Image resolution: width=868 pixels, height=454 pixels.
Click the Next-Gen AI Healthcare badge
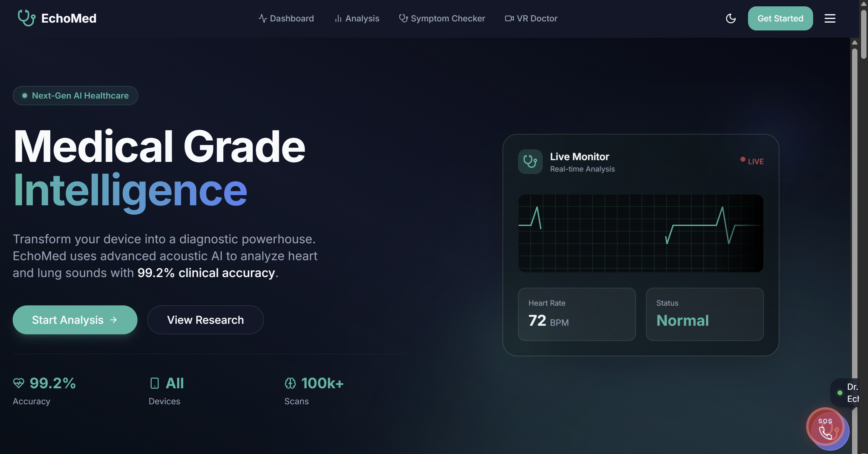click(75, 96)
